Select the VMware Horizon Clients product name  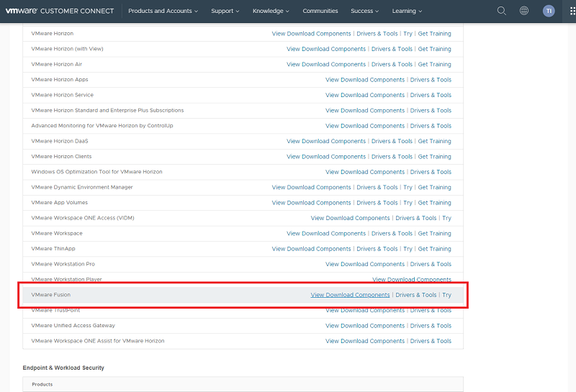(61, 156)
